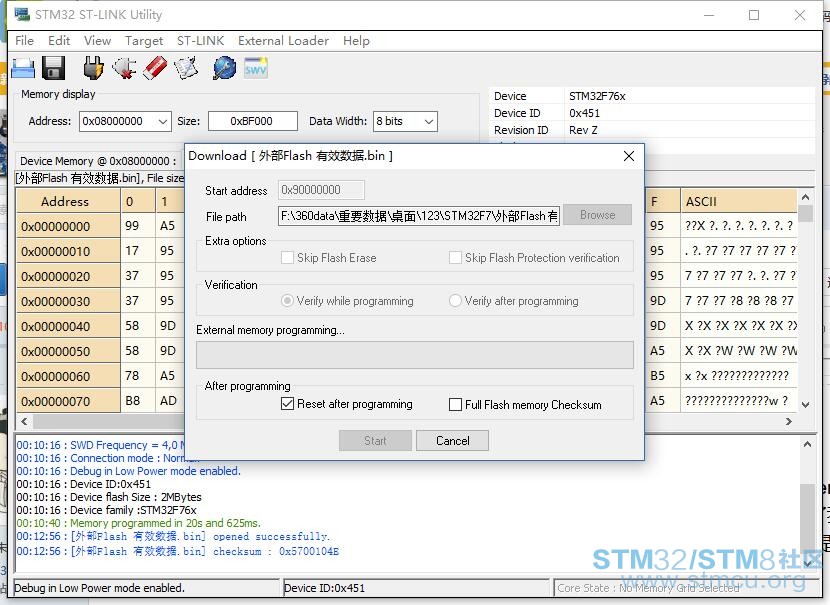Click the STM32F76x device value
This screenshot has height=605, width=830.
coord(597,96)
